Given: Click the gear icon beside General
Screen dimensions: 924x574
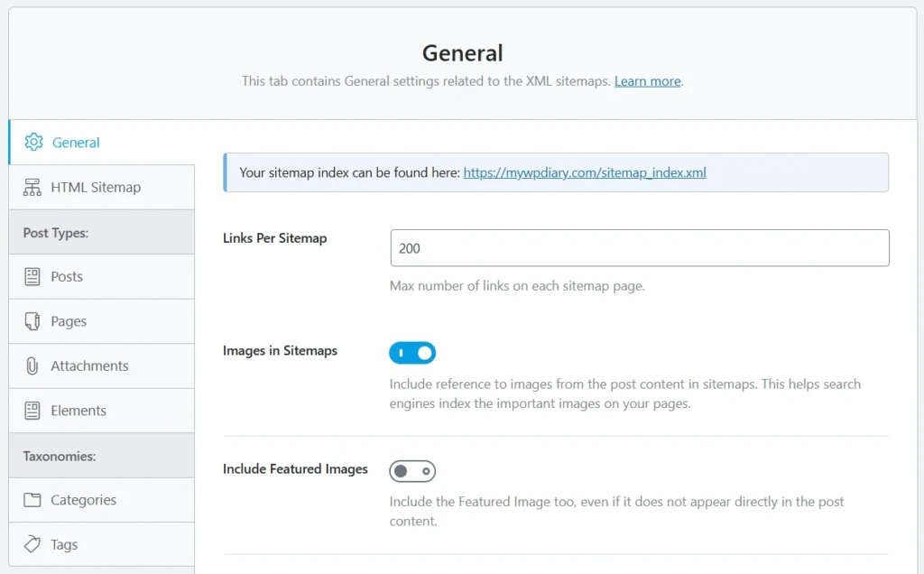Looking at the screenshot, I should (33, 142).
